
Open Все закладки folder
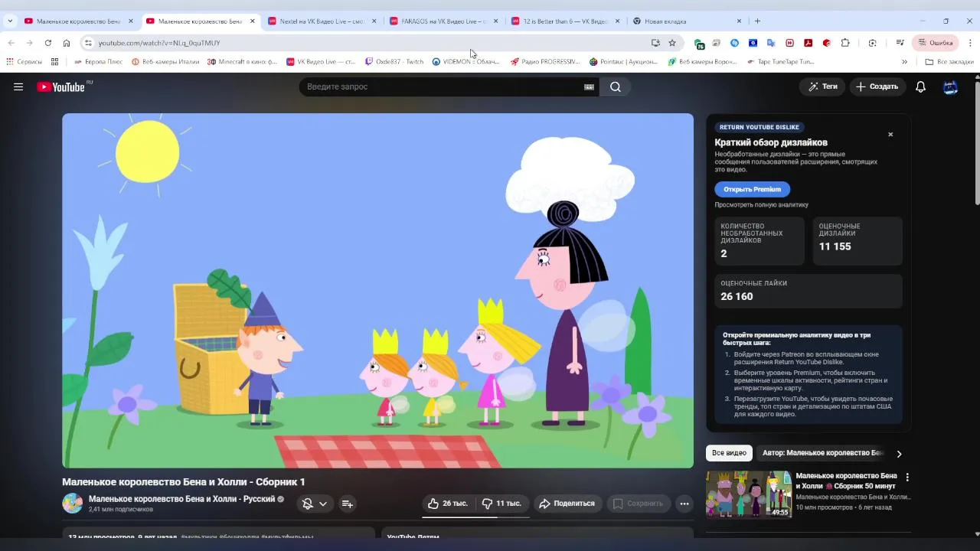coord(949,61)
